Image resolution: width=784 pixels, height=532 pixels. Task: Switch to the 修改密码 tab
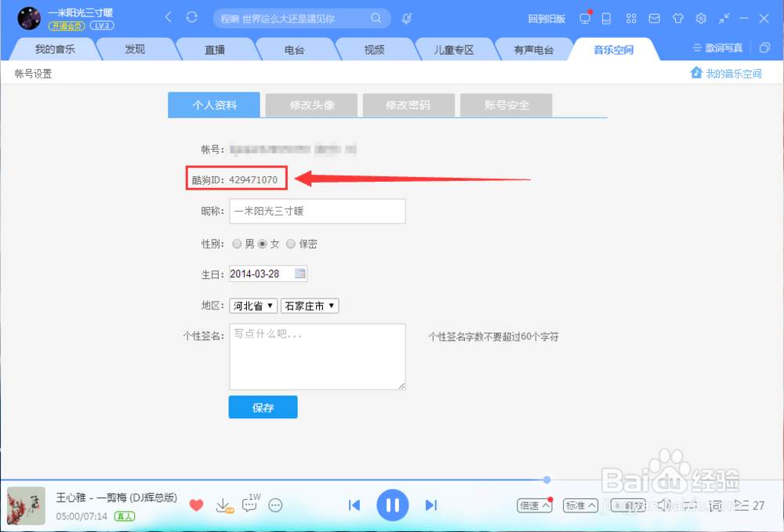click(x=408, y=105)
